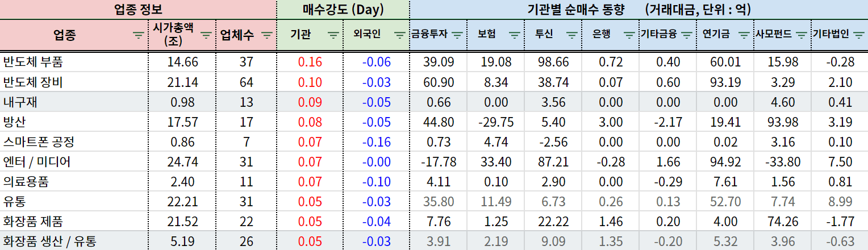Click filter icon next to 투신

[571, 35]
